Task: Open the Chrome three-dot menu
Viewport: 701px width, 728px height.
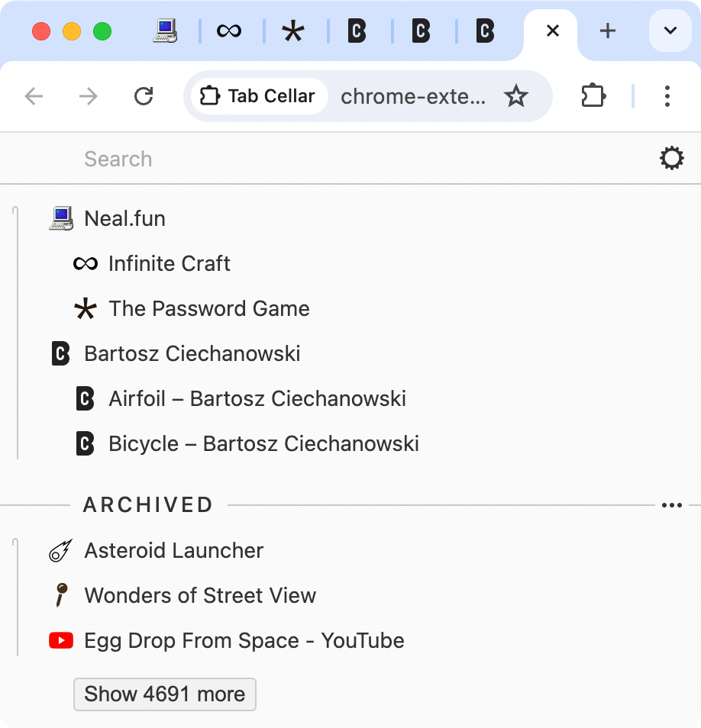Action: coord(667,96)
